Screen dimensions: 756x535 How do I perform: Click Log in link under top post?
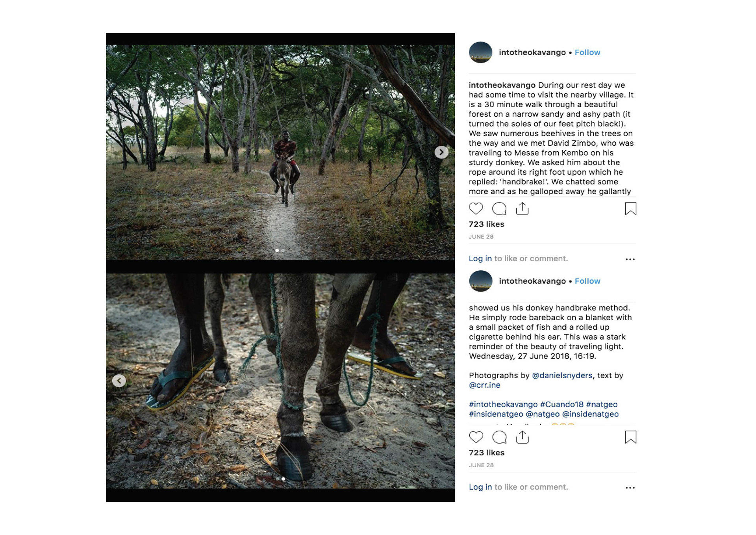coord(480,258)
